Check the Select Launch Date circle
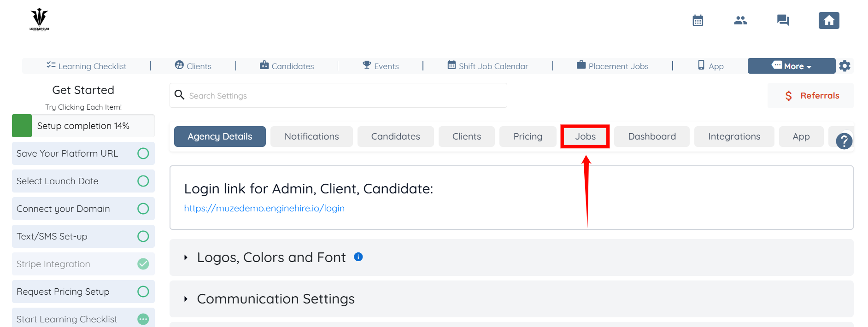This screenshot has width=868, height=327. (x=143, y=181)
